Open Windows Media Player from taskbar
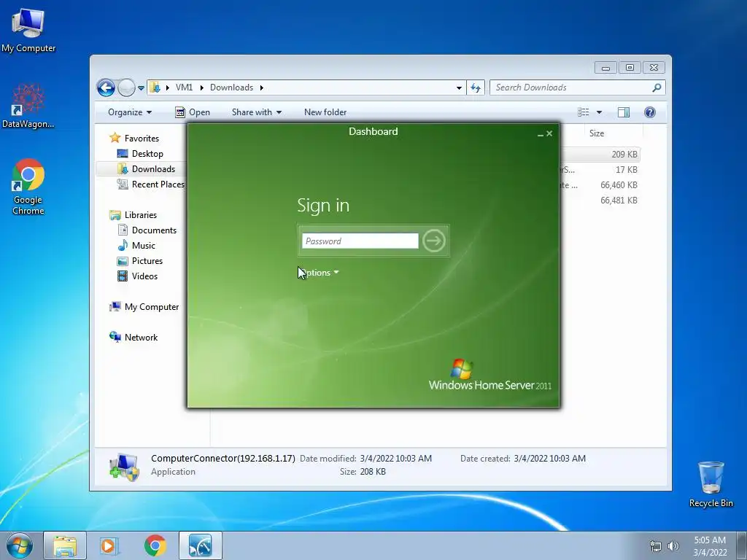The width and height of the screenshot is (747, 560). (109, 545)
